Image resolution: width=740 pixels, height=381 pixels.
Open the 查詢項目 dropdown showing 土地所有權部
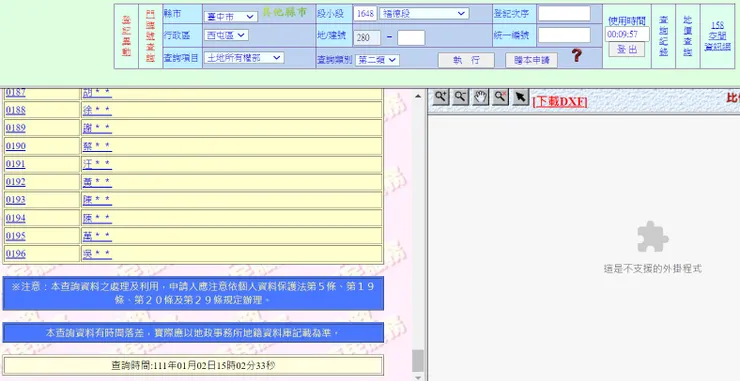[x=244, y=58]
